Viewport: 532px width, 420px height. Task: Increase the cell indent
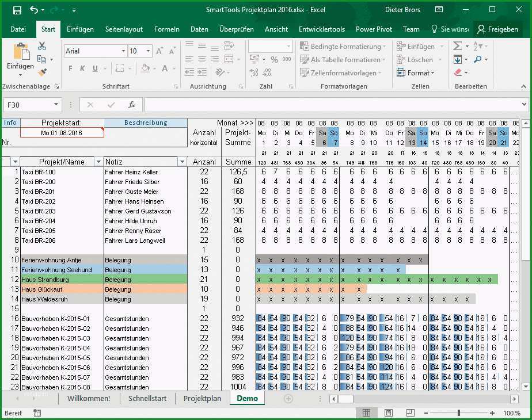pyautogui.click(x=202, y=72)
